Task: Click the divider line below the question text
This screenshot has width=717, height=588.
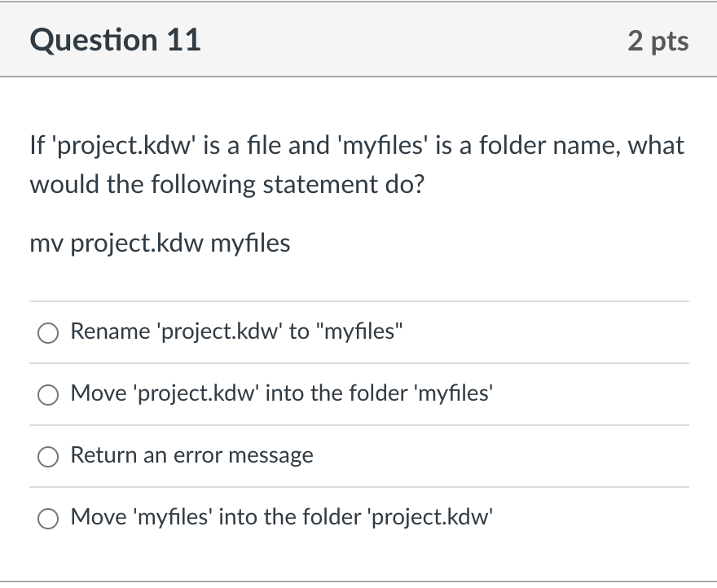Action: pos(358,301)
